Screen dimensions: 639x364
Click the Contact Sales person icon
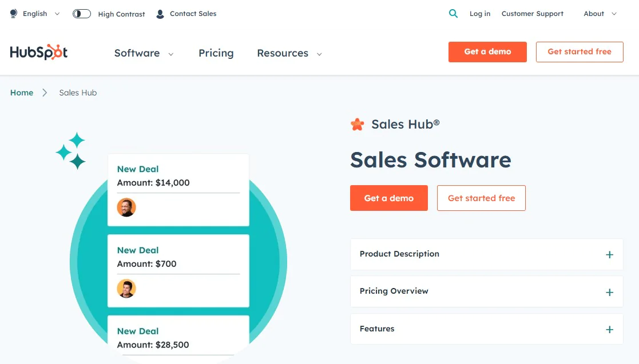click(x=159, y=14)
